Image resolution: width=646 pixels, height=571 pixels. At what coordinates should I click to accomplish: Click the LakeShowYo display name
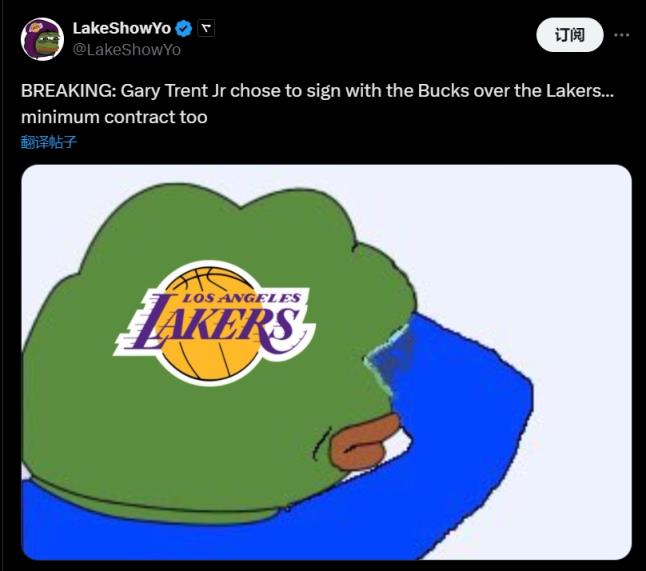click(x=122, y=27)
